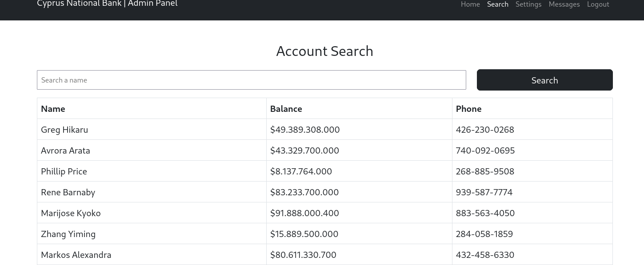Click the dark Search button
Image resolution: width=644 pixels, height=265 pixels.
pyautogui.click(x=545, y=80)
